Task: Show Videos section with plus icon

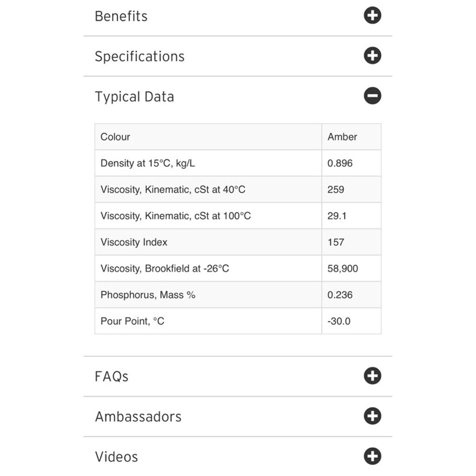Action: click(372, 456)
